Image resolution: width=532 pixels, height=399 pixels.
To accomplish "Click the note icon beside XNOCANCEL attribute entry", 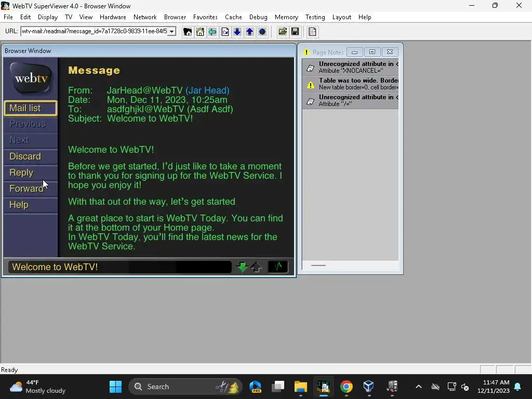I will [x=311, y=68].
